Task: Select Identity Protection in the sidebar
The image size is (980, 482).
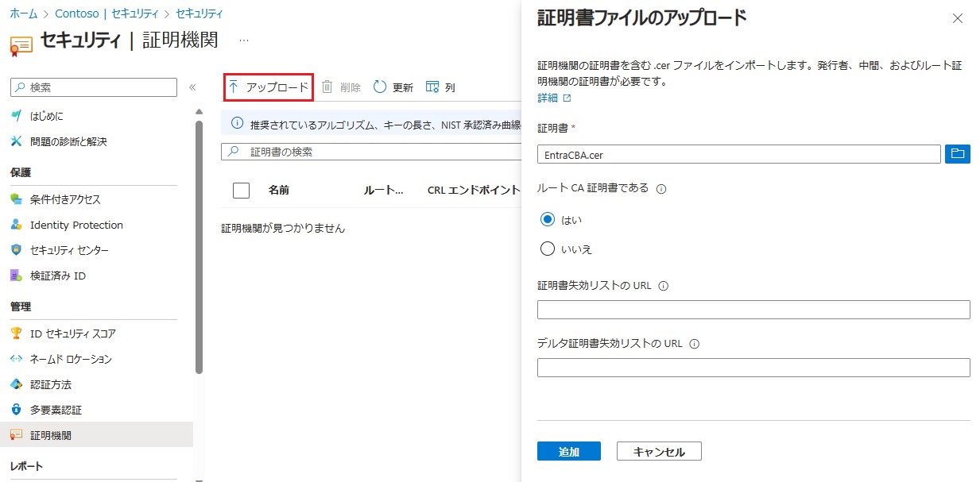Action: pyautogui.click(x=75, y=225)
